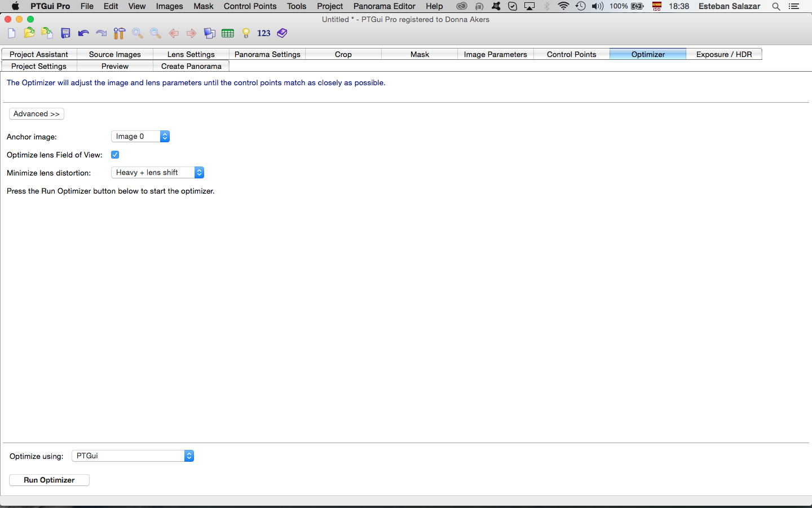Open the Panorama Settings tab
Image resolution: width=812 pixels, height=508 pixels.
pyautogui.click(x=267, y=54)
